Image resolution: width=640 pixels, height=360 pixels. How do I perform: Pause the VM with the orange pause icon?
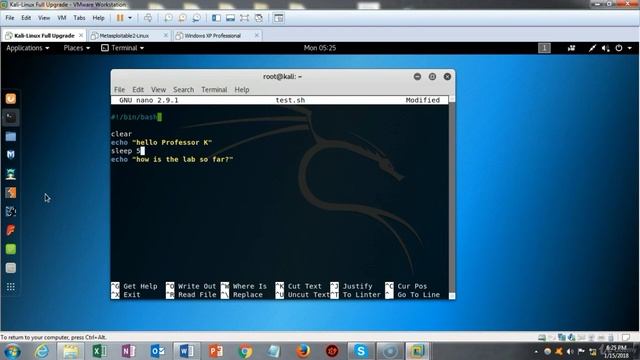point(120,18)
